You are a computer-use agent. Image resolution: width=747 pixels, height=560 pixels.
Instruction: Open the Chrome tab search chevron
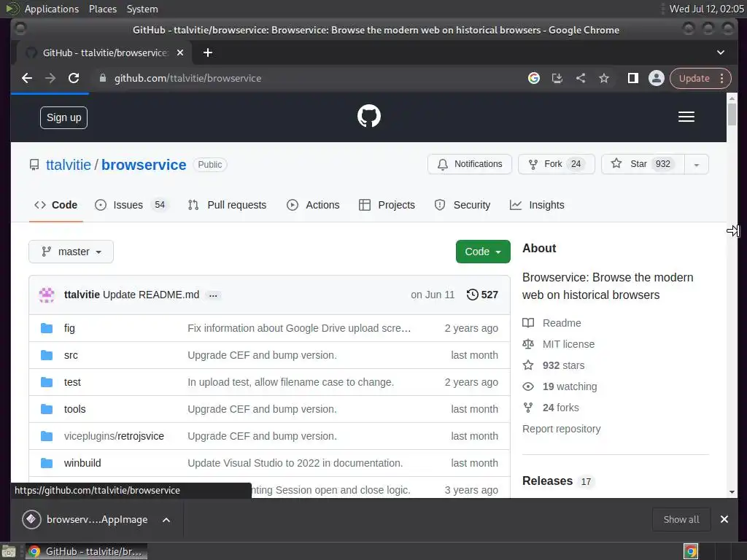tap(720, 52)
